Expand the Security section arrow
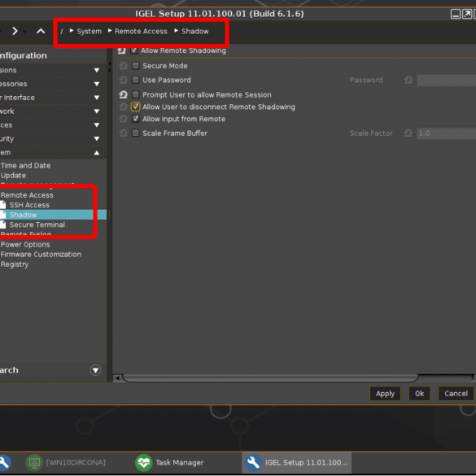The image size is (476, 476). (97, 139)
